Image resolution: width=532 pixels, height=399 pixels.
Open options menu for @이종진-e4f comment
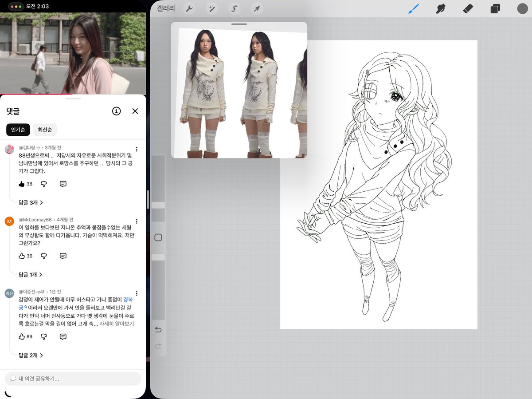[137, 293]
